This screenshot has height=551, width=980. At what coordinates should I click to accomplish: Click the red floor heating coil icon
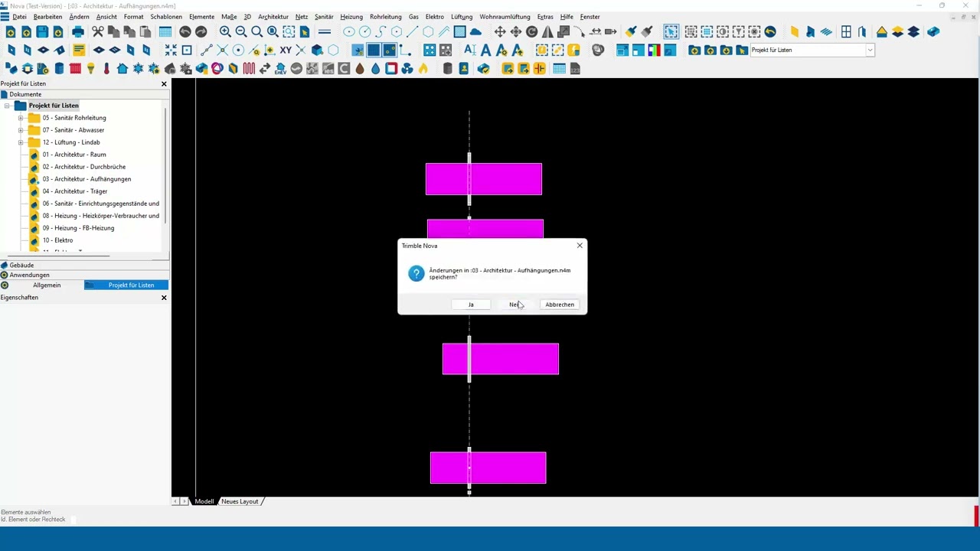[x=249, y=69]
